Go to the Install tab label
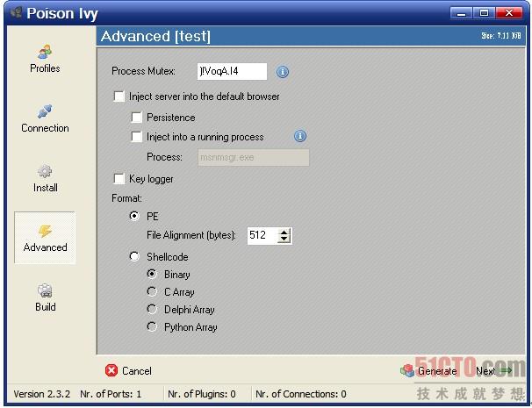Screen dimensions: 532x408 (x=45, y=188)
